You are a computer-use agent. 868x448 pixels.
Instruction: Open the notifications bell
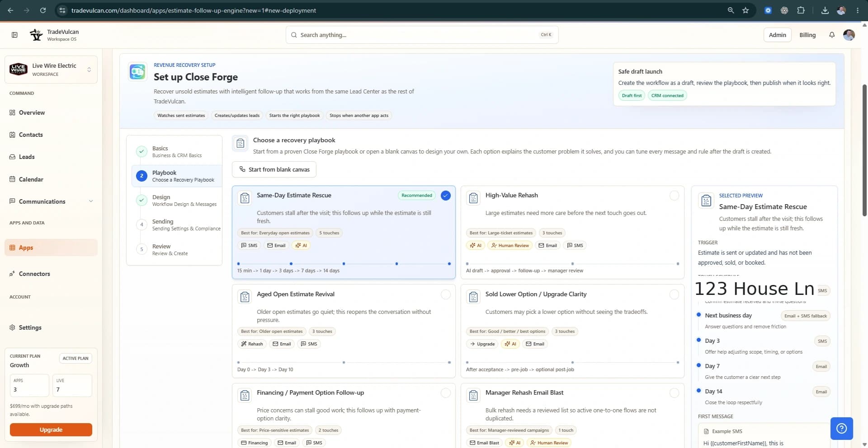(831, 35)
